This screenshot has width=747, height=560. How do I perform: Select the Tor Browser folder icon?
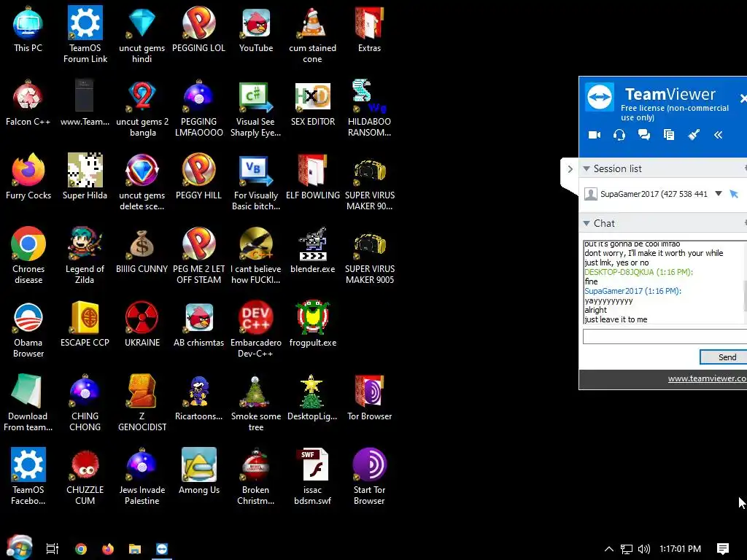coord(369,398)
